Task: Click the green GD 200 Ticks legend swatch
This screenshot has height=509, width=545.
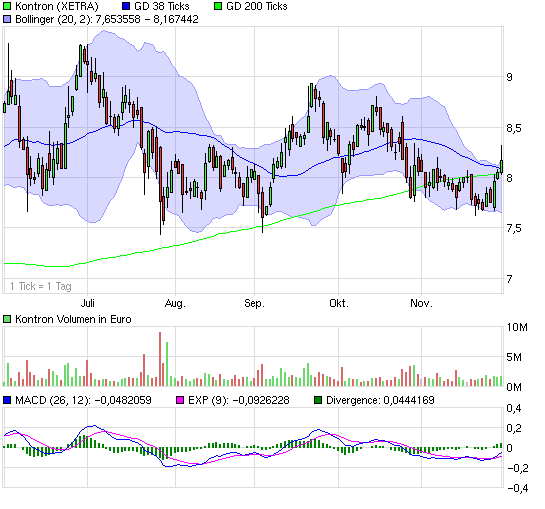Action: tap(218, 6)
